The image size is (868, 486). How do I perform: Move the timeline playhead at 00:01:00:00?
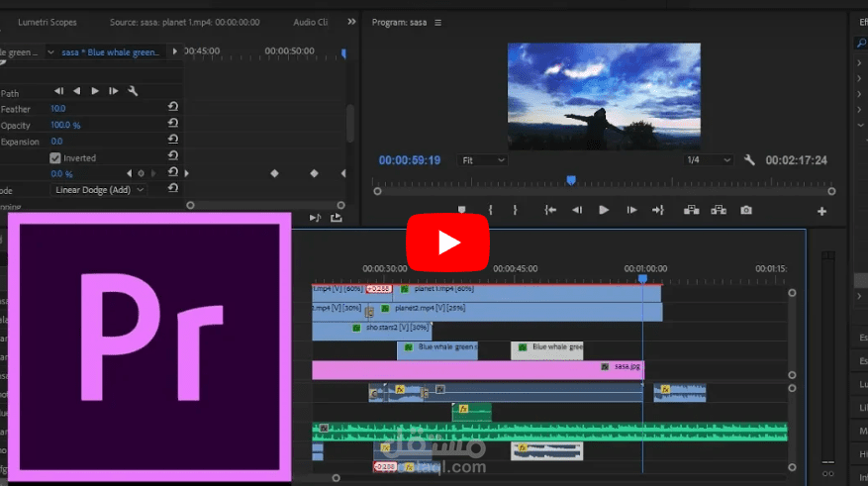642,279
